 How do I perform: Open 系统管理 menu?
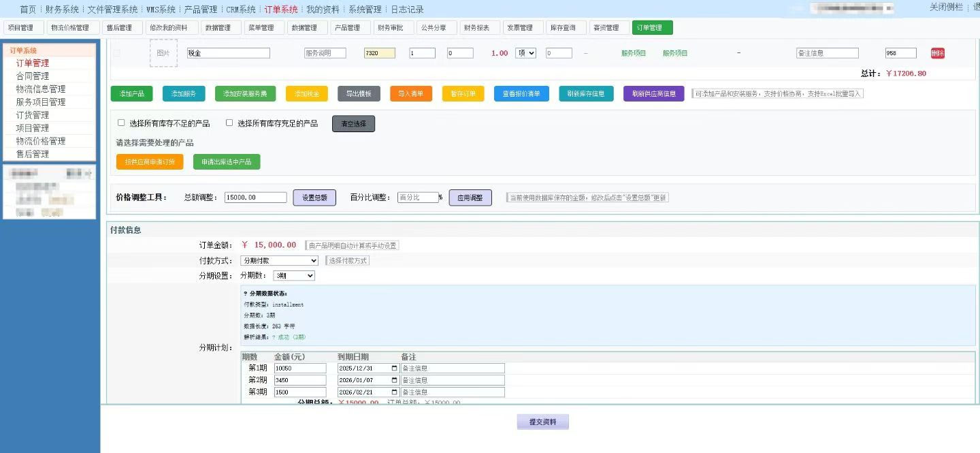pos(365,10)
